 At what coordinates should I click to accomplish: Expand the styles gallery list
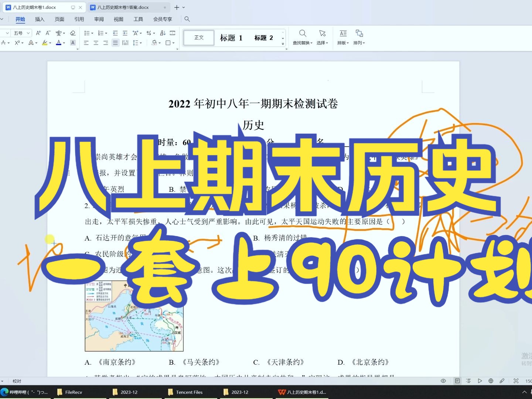(x=283, y=44)
